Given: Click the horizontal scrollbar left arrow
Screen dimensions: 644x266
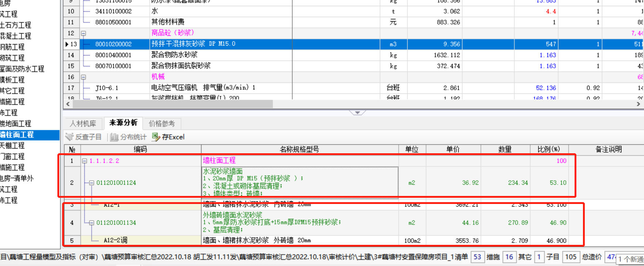Looking at the screenshot, I should [68, 104].
